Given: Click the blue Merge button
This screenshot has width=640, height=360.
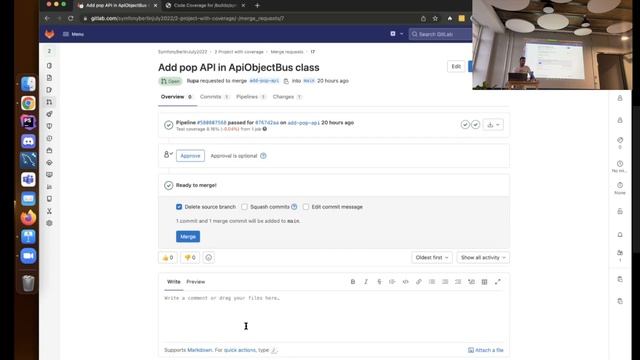Looking at the screenshot, I should pos(188,237).
